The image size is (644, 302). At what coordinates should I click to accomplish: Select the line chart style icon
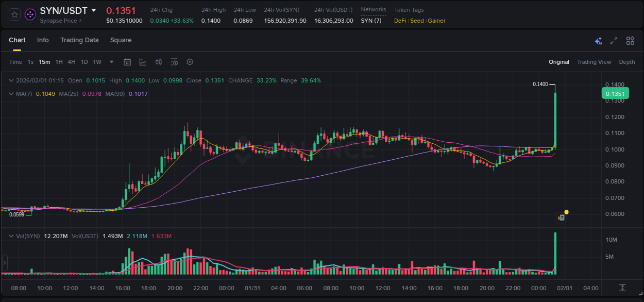143,61
